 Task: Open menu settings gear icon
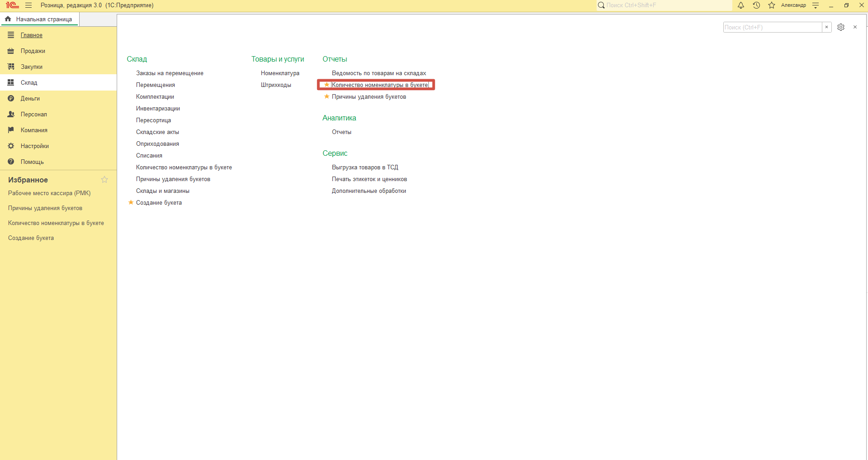click(x=841, y=27)
